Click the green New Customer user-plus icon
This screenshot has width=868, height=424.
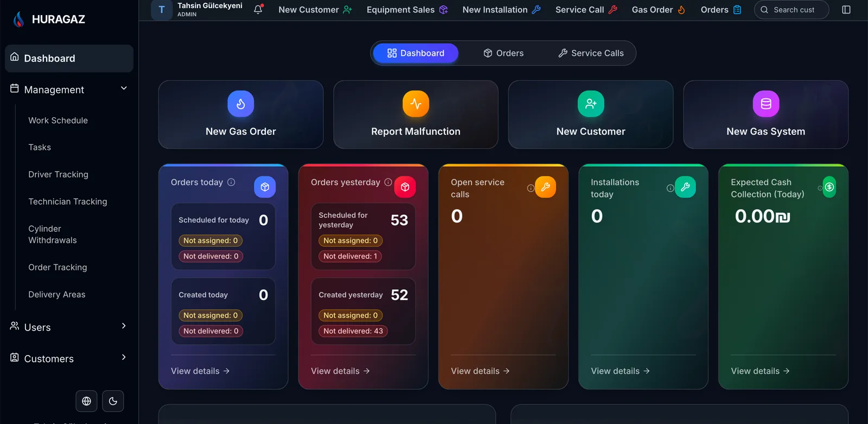click(x=591, y=104)
